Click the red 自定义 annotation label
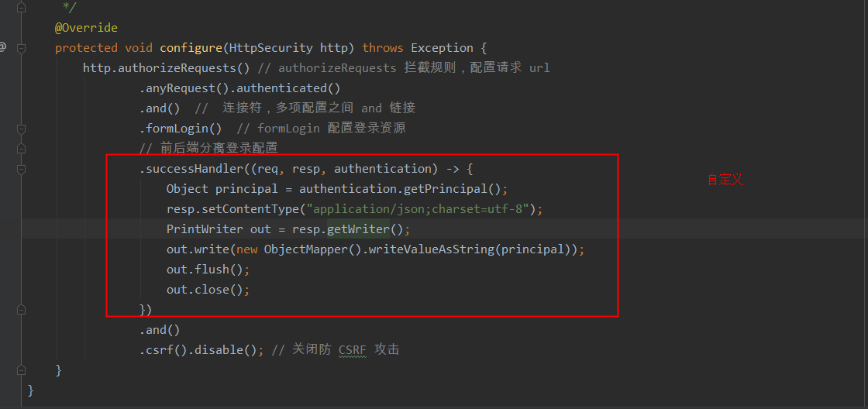 tap(725, 179)
